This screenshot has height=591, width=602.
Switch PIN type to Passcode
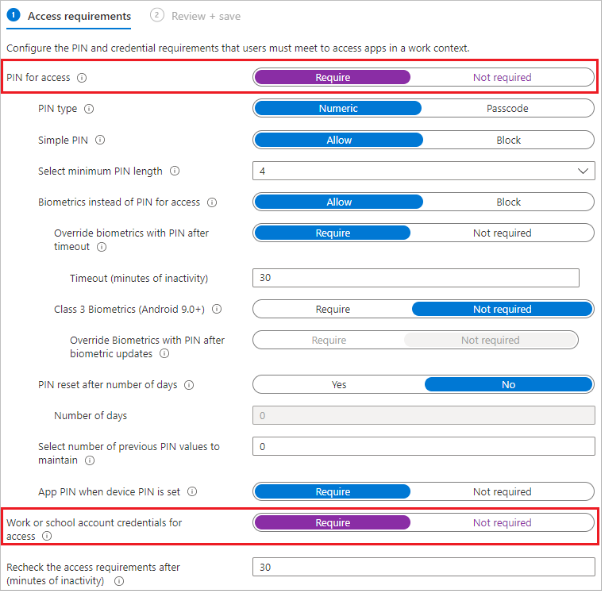(x=507, y=109)
